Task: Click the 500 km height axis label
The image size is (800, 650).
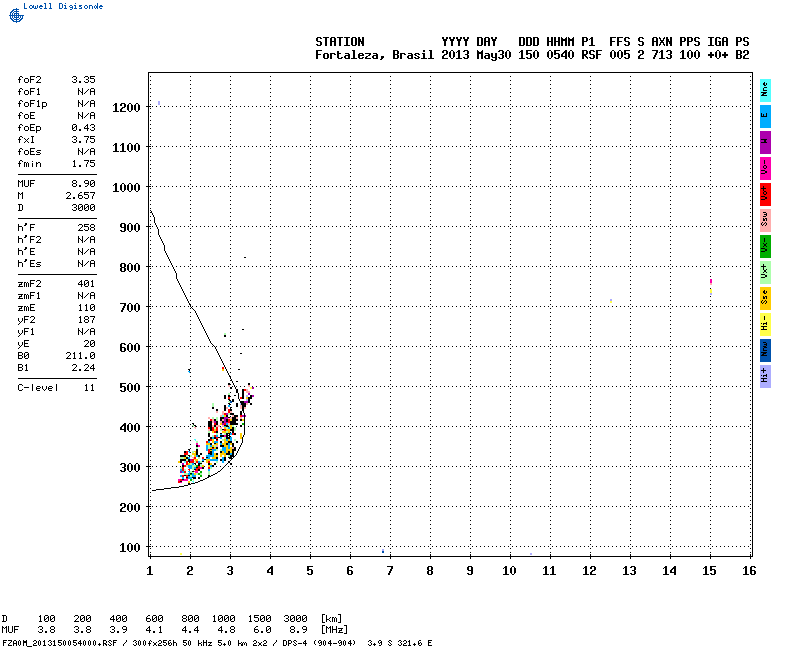Action: [130, 388]
